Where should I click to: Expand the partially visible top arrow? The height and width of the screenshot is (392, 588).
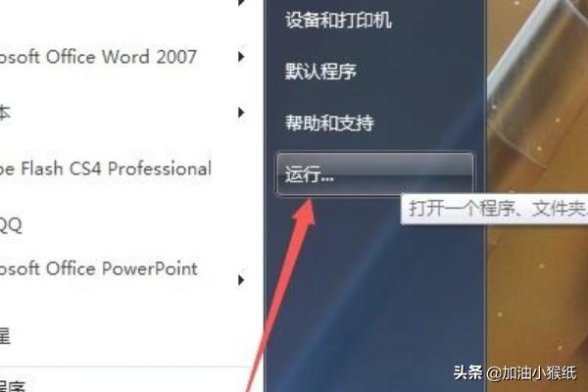[241, 3]
